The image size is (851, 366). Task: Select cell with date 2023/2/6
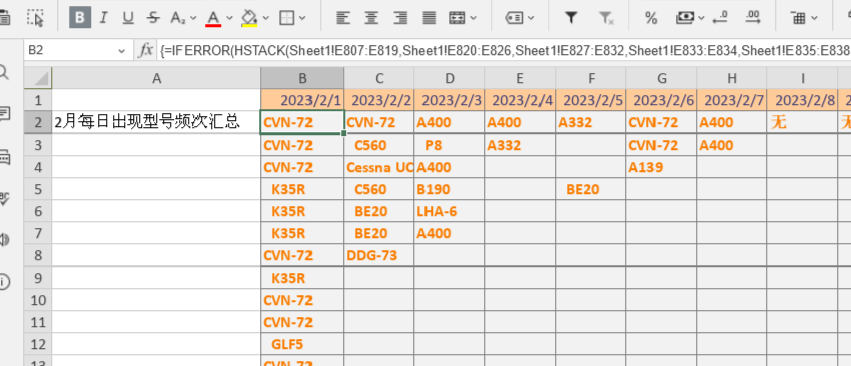(x=662, y=100)
